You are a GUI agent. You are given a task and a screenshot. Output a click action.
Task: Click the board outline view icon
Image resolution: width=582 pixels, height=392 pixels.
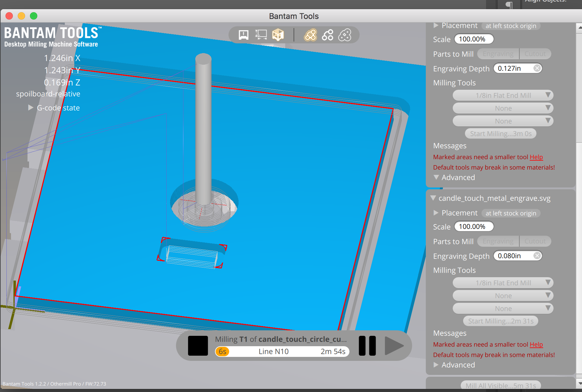[x=345, y=35]
